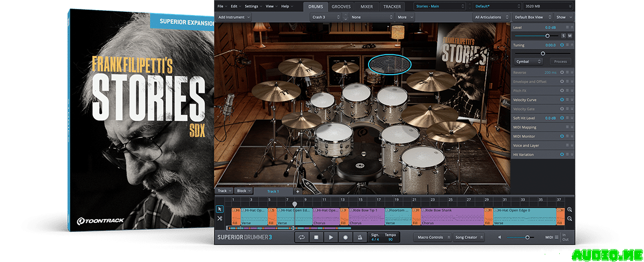Open the None dropdown next to Crash 3
644x262 pixels.
(x=372, y=17)
